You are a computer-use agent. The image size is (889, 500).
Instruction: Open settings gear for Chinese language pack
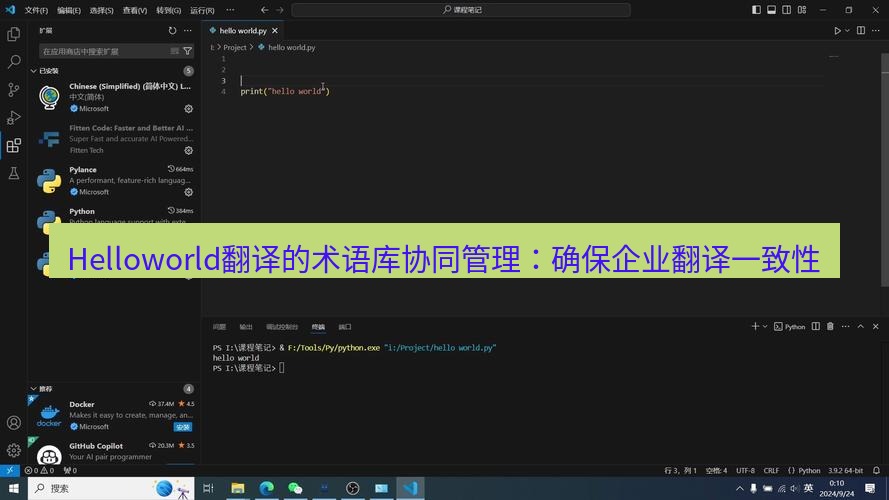pyautogui.click(x=189, y=109)
